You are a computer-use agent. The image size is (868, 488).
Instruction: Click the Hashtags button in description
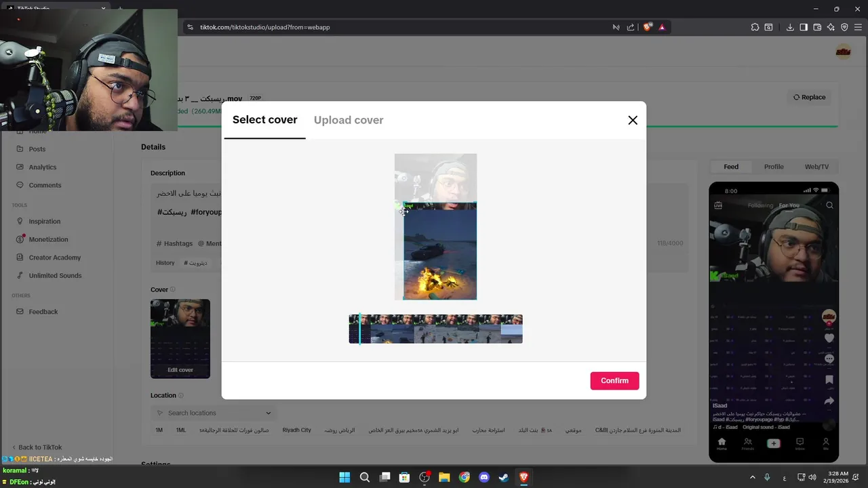tap(174, 243)
